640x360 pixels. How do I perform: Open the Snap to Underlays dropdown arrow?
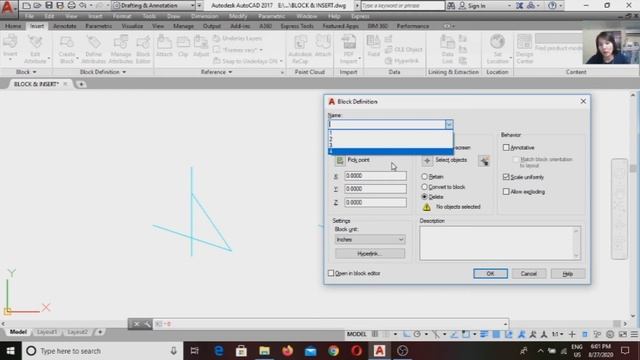[x=281, y=61]
